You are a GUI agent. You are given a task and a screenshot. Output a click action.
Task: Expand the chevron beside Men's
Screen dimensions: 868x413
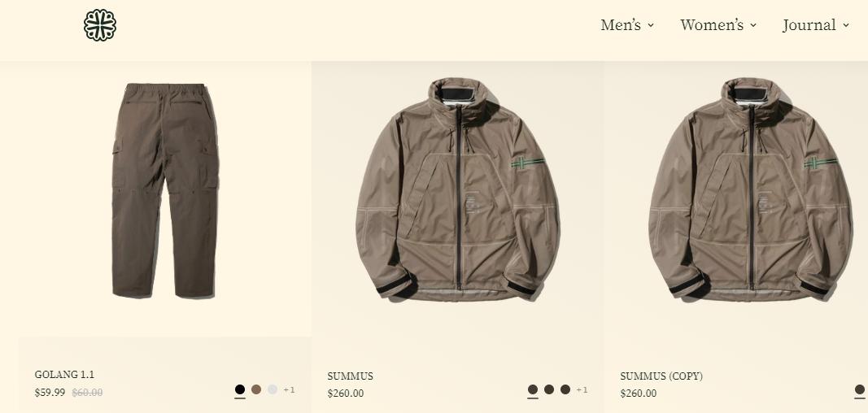click(651, 25)
